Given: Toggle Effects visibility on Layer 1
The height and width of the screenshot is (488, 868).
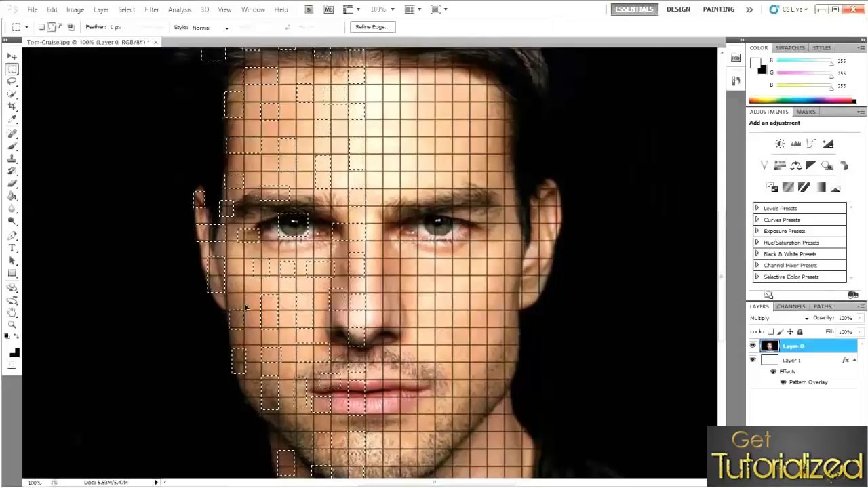Looking at the screenshot, I should click(773, 371).
